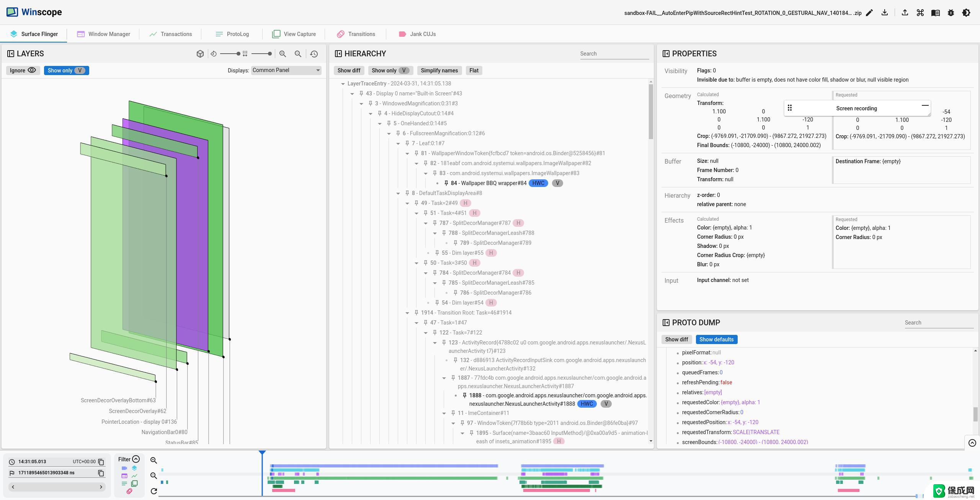Collapse the Task=2#49 tree node
Image resolution: width=980 pixels, height=500 pixels.
(407, 203)
